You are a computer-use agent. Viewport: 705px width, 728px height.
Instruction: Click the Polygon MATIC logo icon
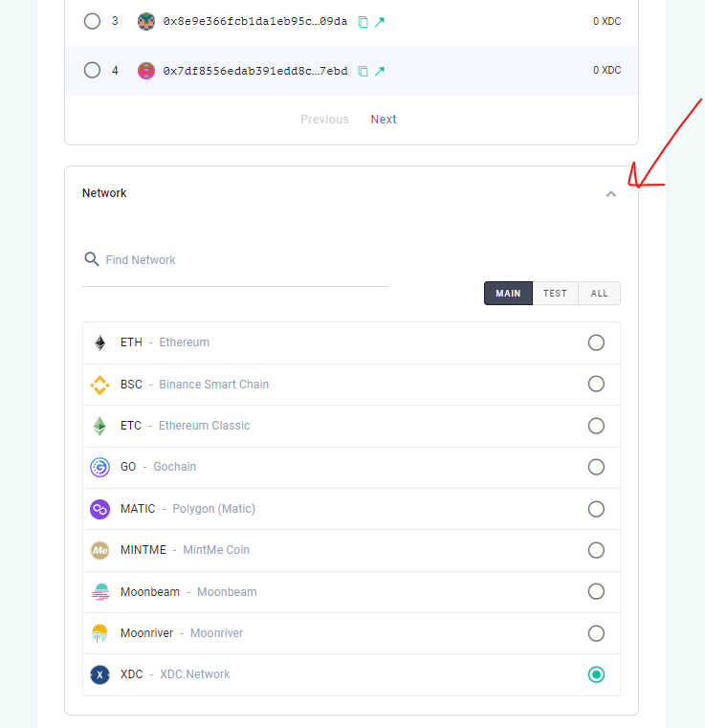click(100, 509)
